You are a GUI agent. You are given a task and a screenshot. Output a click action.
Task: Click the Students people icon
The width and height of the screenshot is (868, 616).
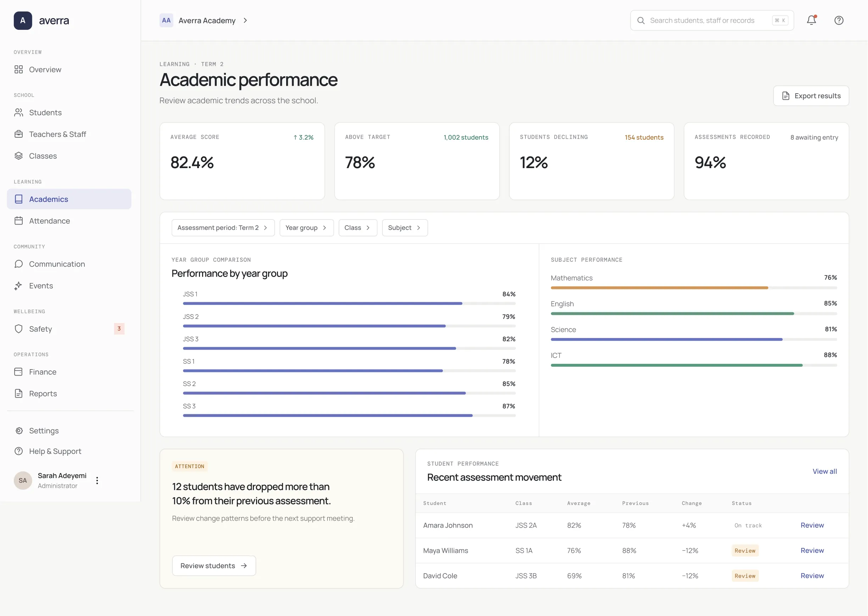(18, 113)
